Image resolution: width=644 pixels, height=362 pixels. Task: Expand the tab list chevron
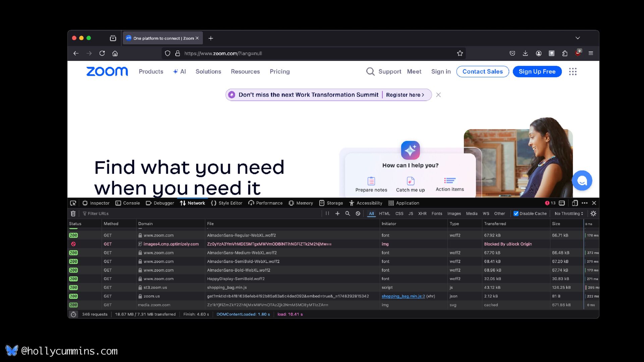[578, 38]
